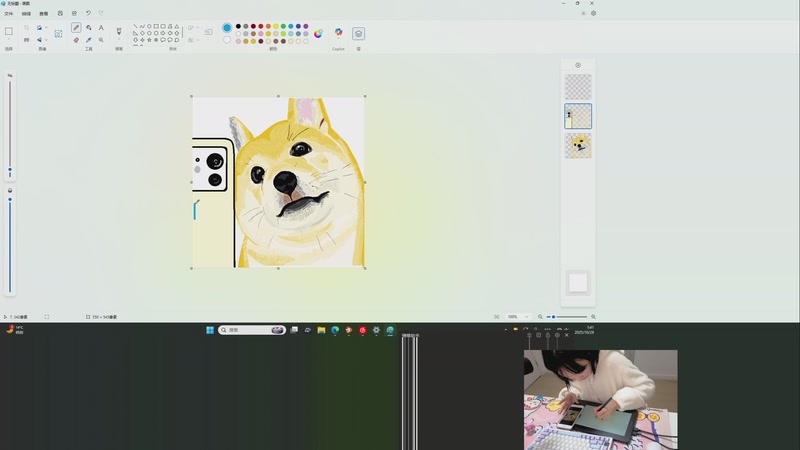Open the rotate dropdown arrow

pos(46,28)
